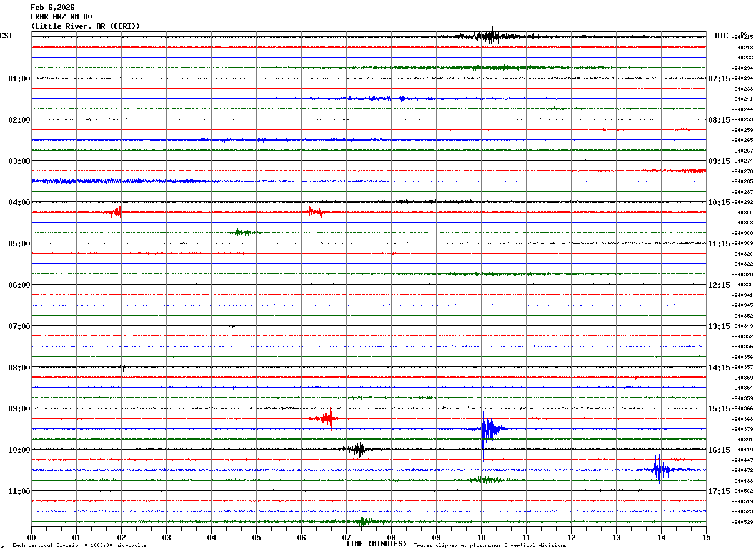
Task: Click the 10:15 UTC time label
Action: click(719, 202)
